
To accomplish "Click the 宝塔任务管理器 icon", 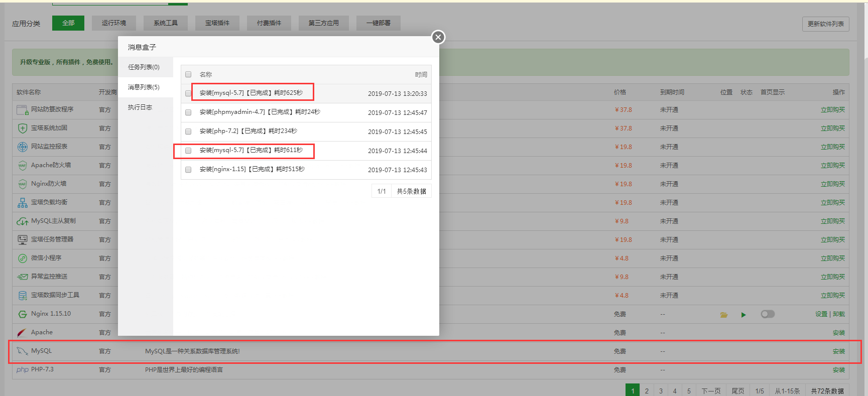I will coord(23,239).
